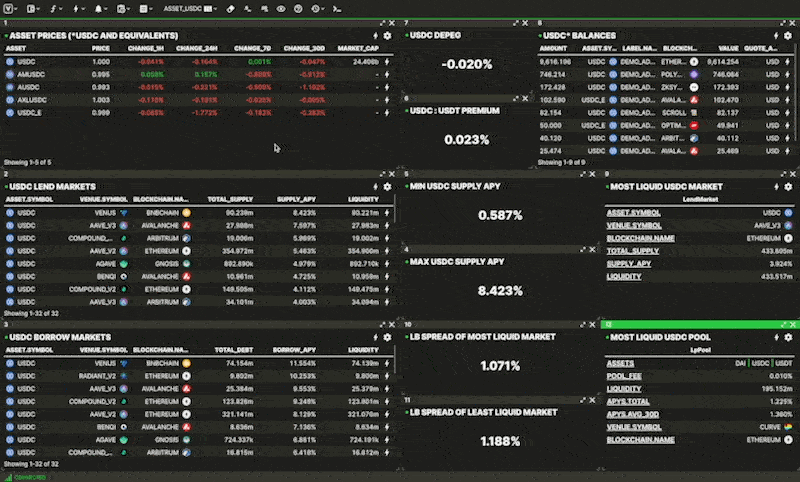
Task: Open settings gear of USDC Lend Markets panel
Action: (387, 187)
